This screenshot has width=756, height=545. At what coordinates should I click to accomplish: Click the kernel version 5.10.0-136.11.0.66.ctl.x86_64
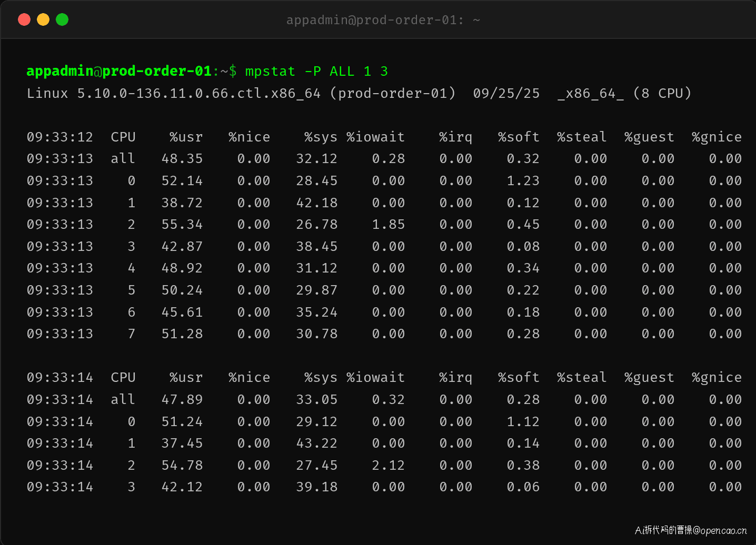tap(198, 93)
